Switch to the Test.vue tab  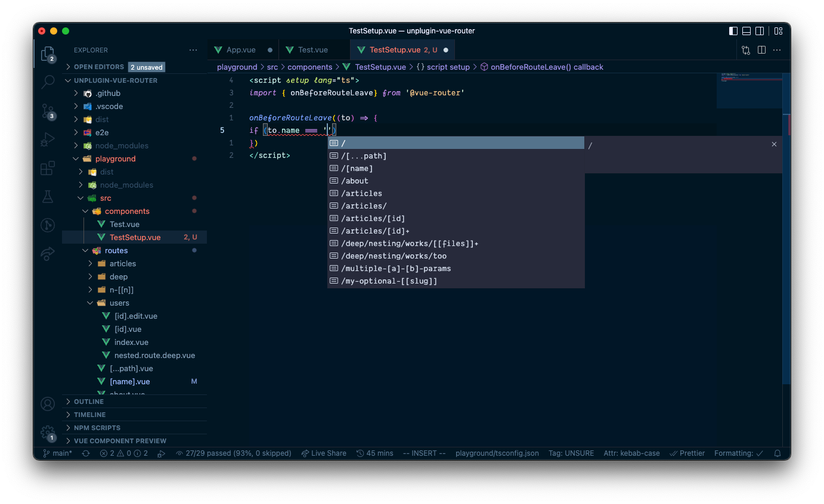tap(315, 50)
